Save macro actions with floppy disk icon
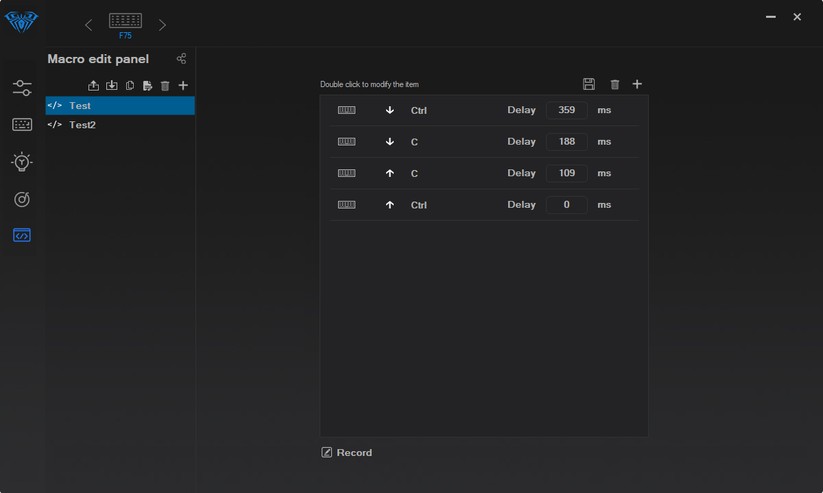 [589, 85]
